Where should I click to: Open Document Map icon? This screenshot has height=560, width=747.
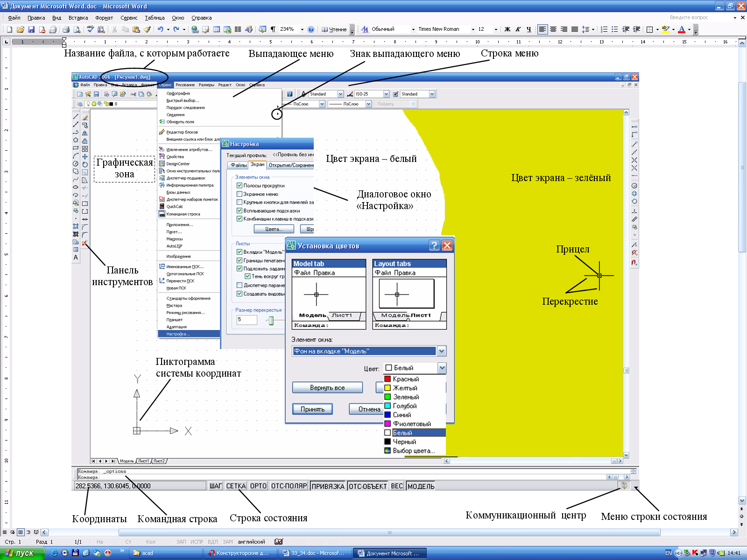(262, 29)
